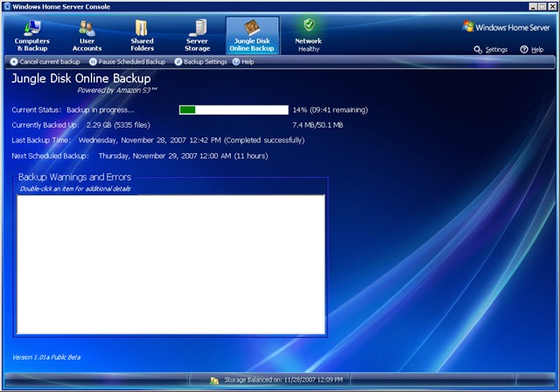Screen dimensions: 560x392
Task: View Network Healthy status
Action: 309,36
